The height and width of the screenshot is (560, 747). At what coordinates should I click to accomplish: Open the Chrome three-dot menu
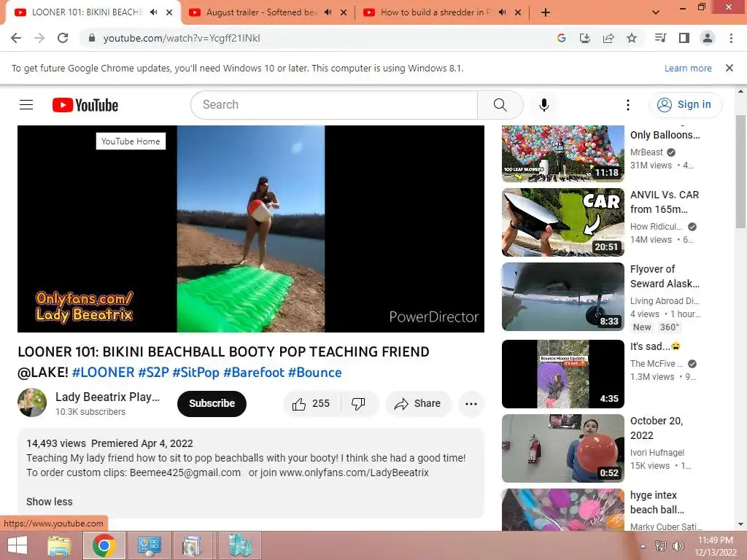731,38
